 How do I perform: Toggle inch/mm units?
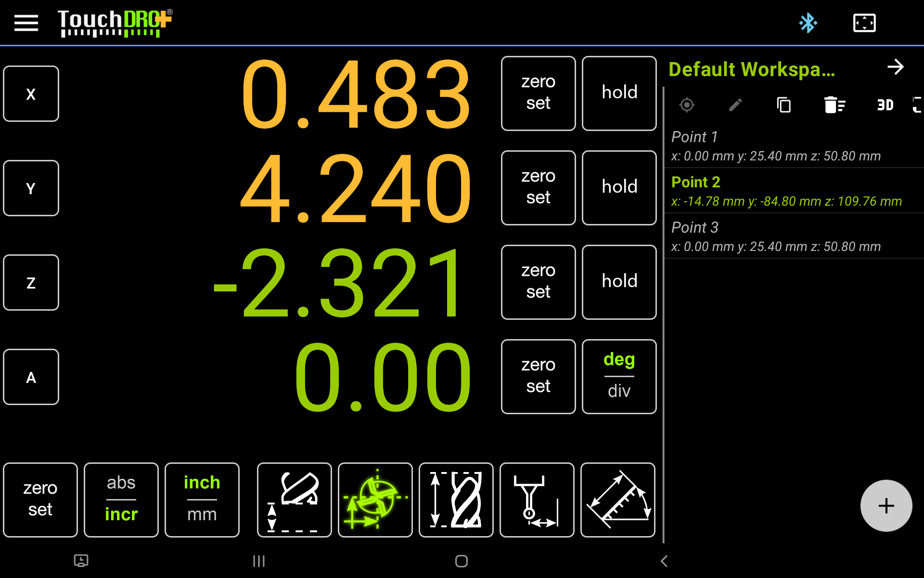[x=202, y=500]
